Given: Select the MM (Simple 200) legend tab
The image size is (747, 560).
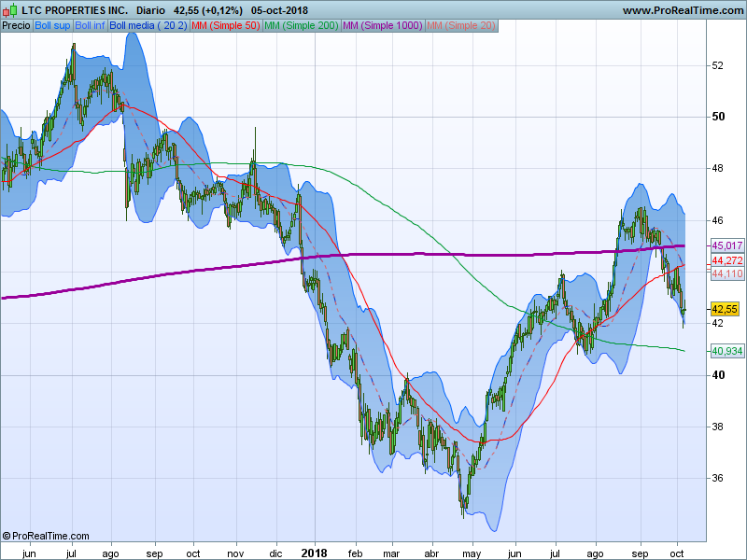Looking at the screenshot, I should click(x=302, y=26).
